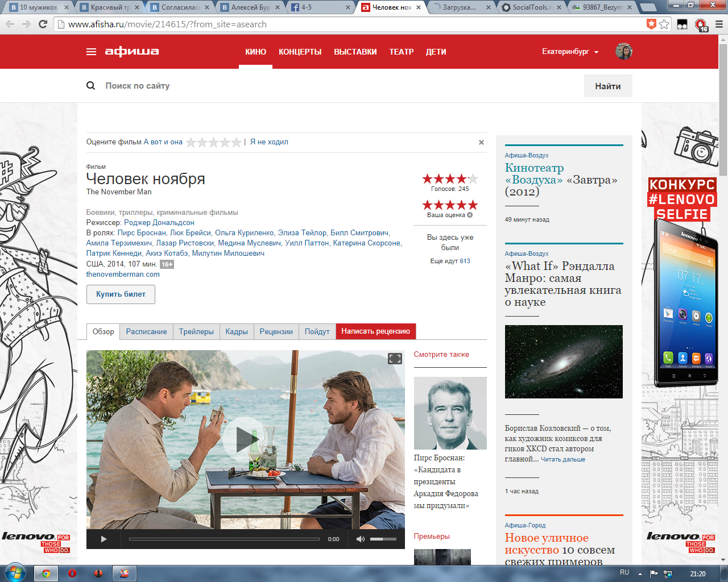Open the А вот и она film link

pyautogui.click(x=163, y=142)
